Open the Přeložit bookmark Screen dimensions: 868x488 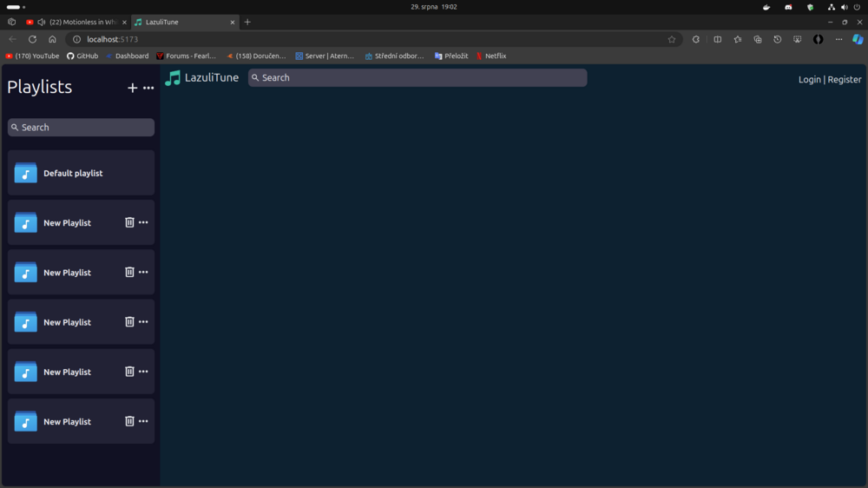[451, 56]
